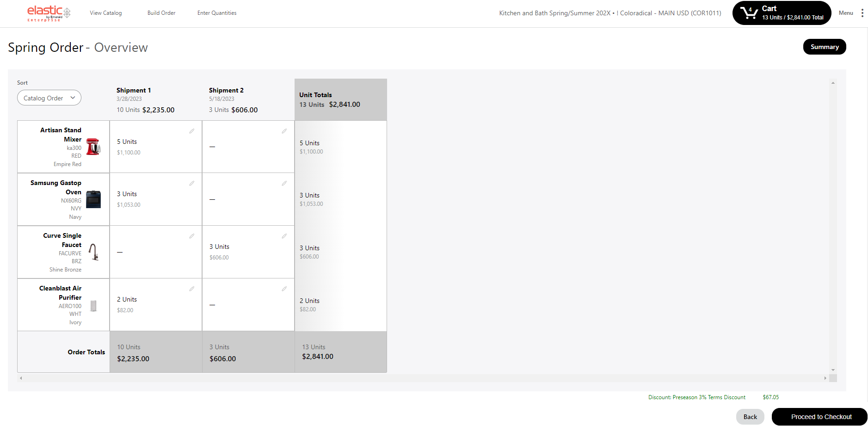
Task: Click the horizontal scrollbar right arrow
Action: tap(825, 378)
